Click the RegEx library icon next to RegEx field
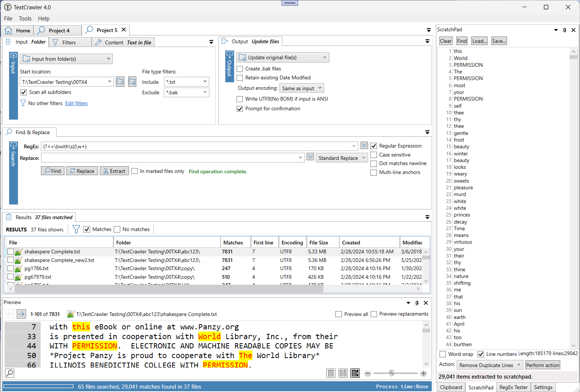The image size is (580, 392). coord(364,146)
